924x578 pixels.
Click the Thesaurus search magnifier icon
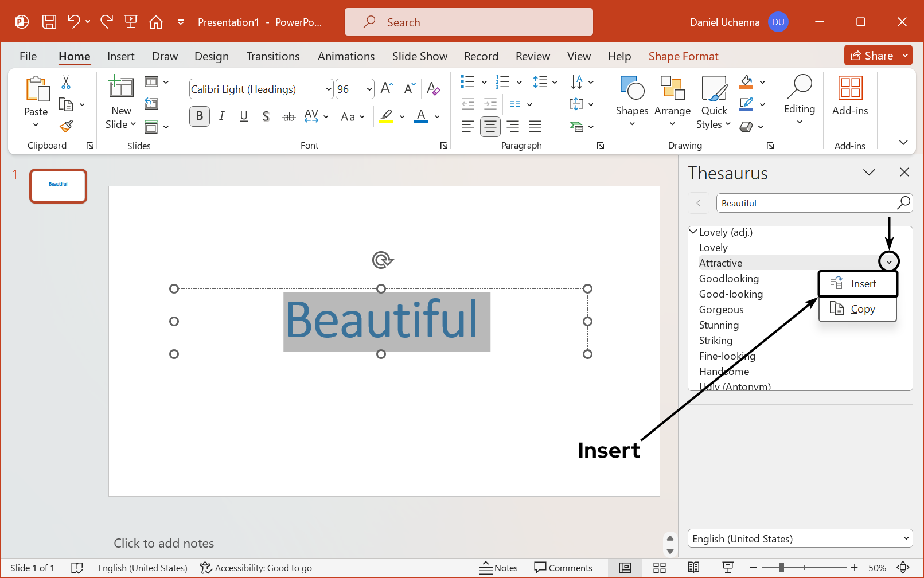tap(903, 203)
